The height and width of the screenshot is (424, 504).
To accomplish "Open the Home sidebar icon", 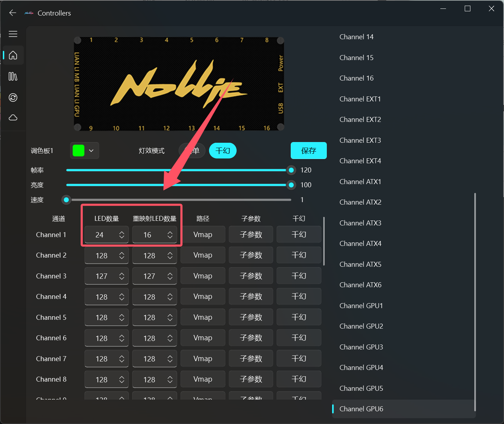I will coord(13,55).
